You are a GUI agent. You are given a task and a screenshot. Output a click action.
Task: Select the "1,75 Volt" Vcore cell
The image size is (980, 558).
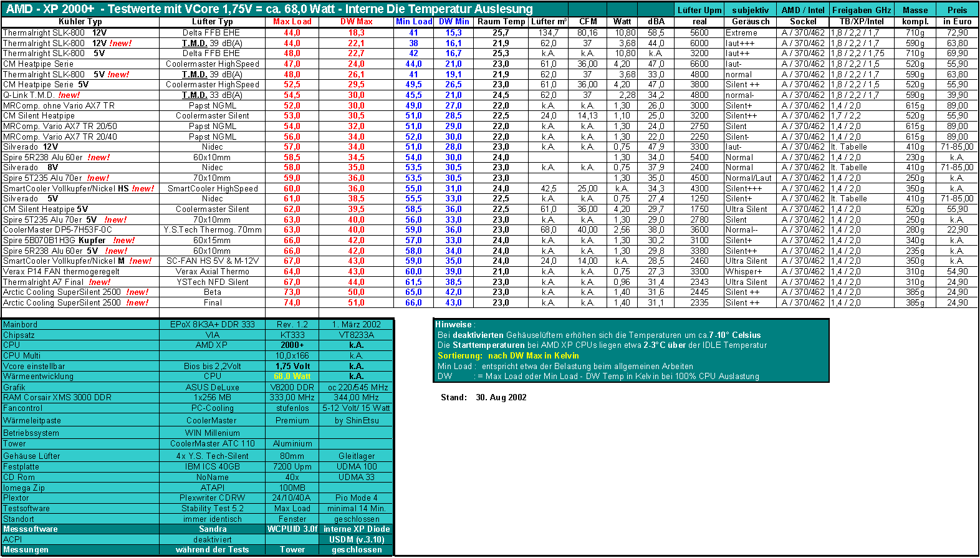292,366
